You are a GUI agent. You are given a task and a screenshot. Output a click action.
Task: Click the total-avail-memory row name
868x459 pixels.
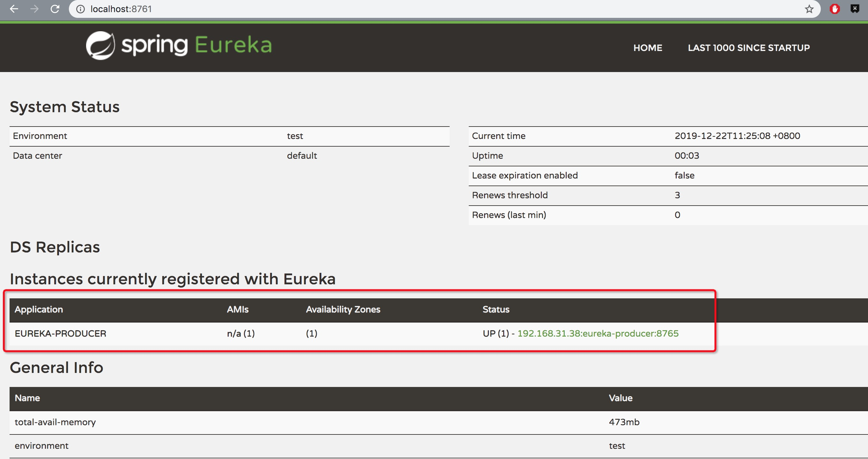(55, 422)
